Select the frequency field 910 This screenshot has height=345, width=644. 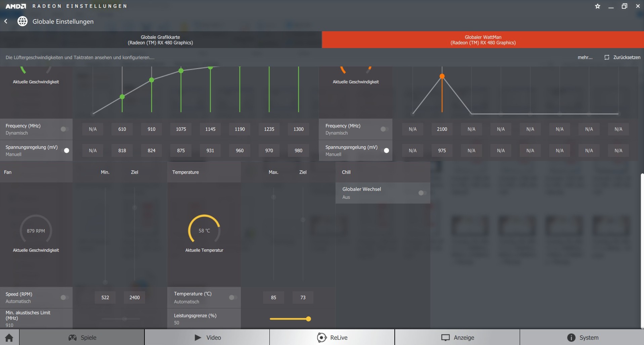(152, 129)
